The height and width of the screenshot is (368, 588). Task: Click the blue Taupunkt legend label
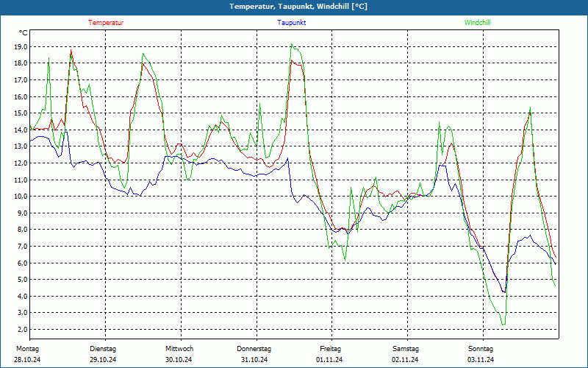tap(291, 23)
